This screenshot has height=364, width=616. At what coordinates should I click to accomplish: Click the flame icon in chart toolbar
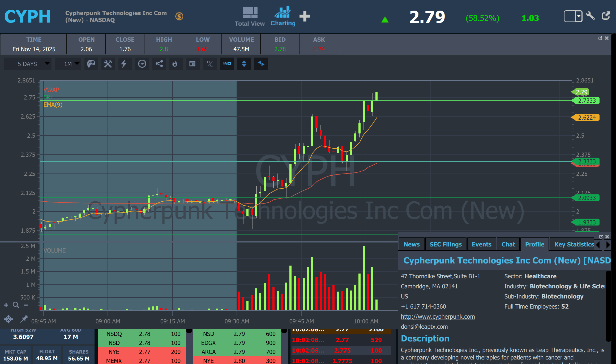pos(175,64)
